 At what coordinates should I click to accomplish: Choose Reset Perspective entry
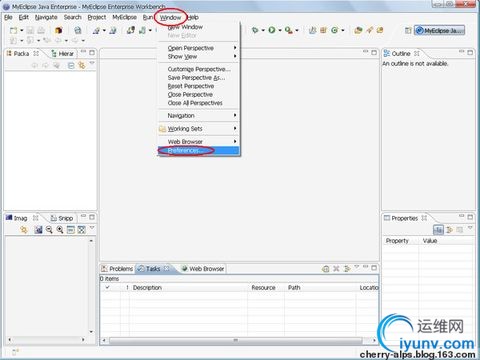click(199, 86)
